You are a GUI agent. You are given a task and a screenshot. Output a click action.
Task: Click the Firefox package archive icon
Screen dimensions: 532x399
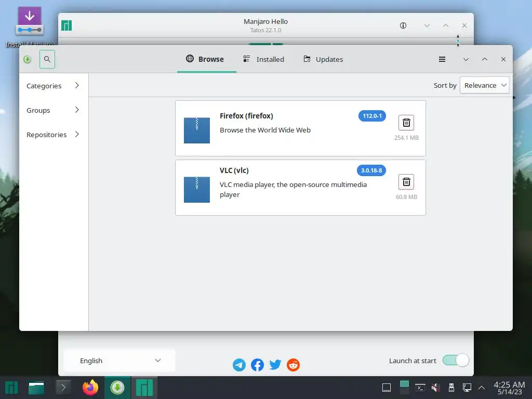click(x=197, y=130)
